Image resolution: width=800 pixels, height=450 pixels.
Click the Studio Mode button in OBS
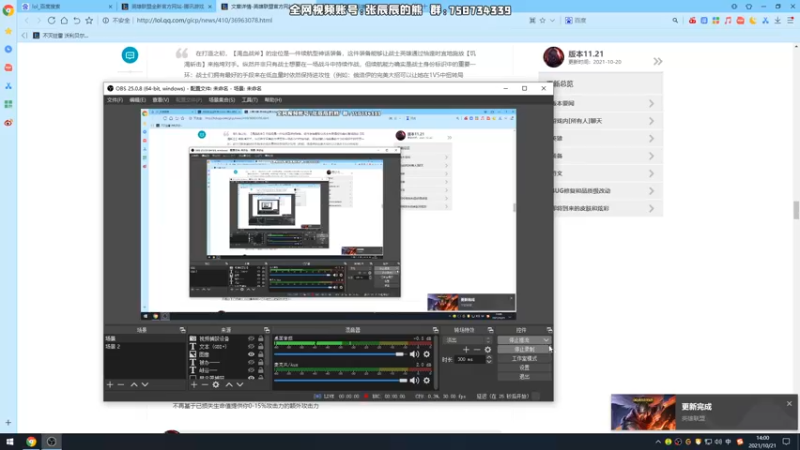pyautogui.click(x=524, y=359)
